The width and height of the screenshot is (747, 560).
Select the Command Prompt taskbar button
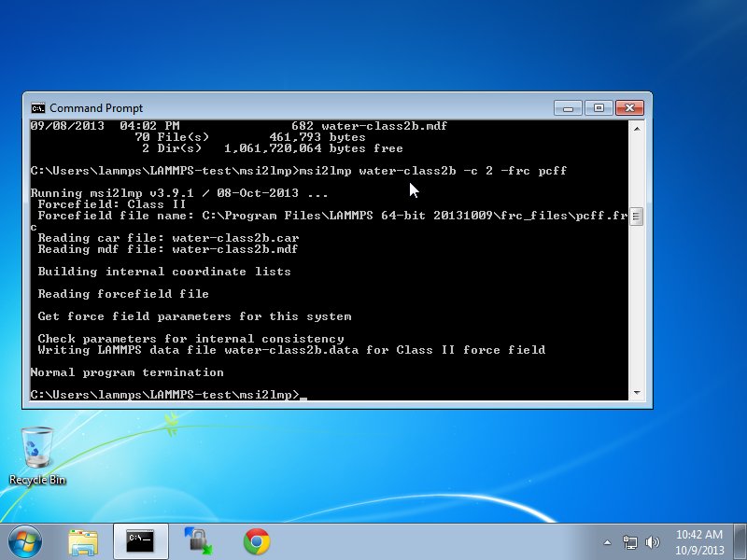tap(141, 541)
